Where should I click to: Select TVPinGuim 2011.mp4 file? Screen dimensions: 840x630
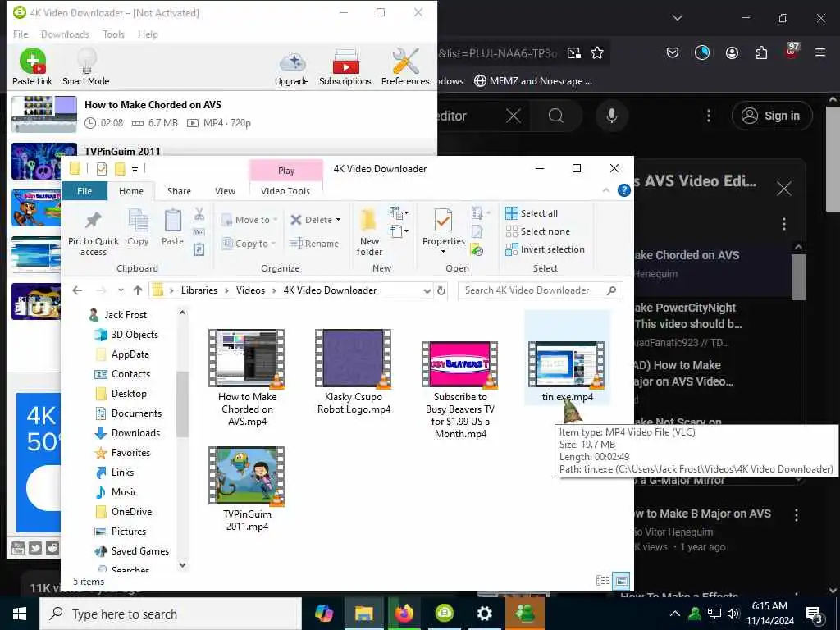(247, 489)
